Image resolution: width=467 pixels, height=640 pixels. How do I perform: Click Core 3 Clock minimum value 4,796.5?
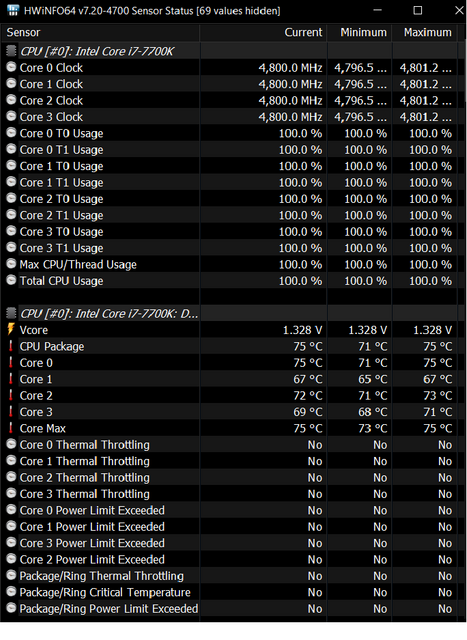point(360,117)
